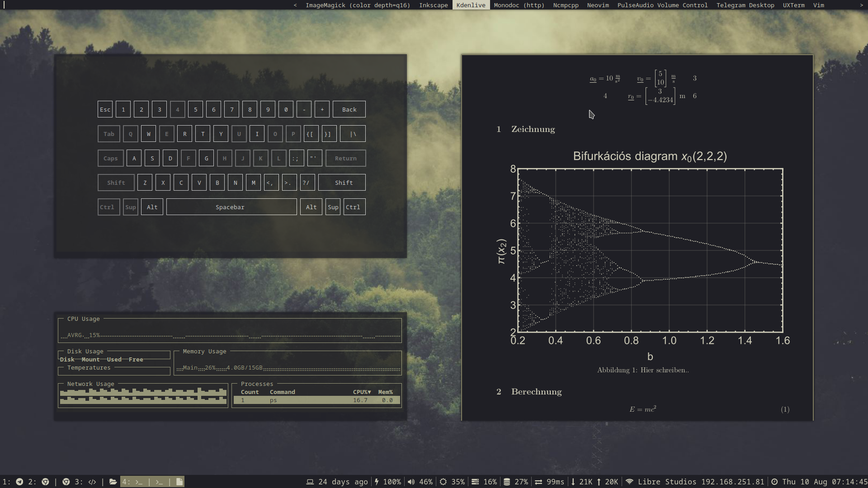Screen dimensions: 868x488
Task: Click the brightness icon showing 35%
Action: click(443, 482)
